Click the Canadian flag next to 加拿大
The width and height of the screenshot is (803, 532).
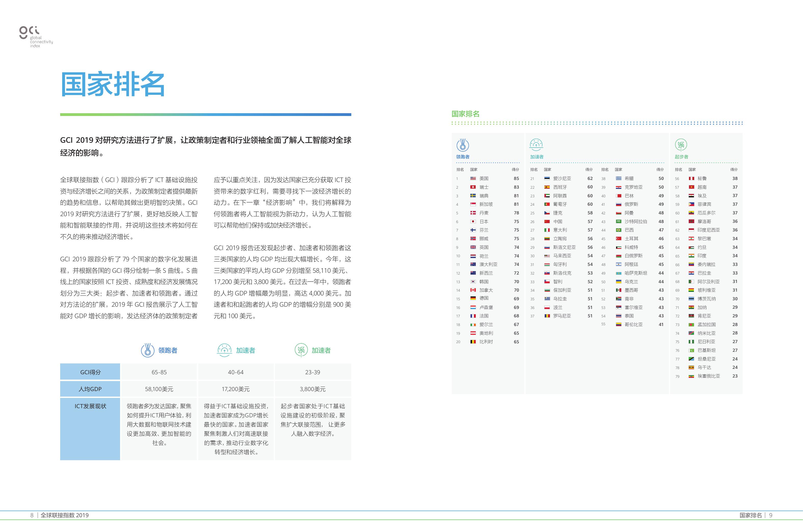pos(473,290)
